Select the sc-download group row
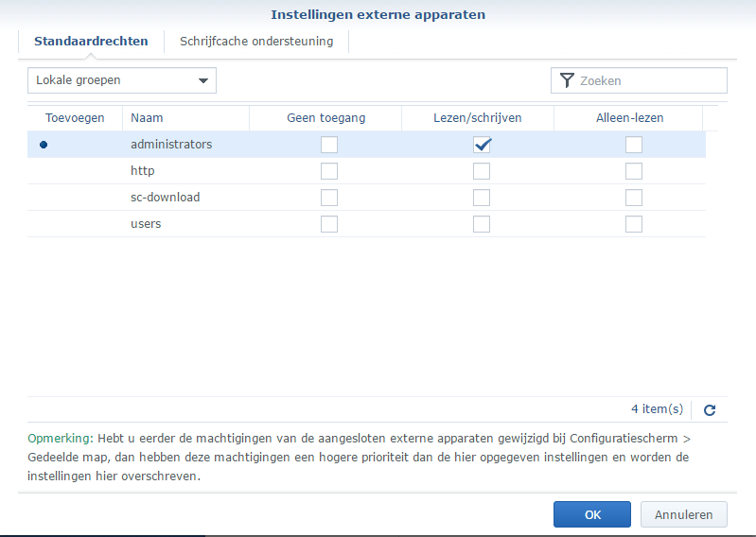Image resolution: width=756 pixels, height=537 pixels. click(x=165, y=198)
